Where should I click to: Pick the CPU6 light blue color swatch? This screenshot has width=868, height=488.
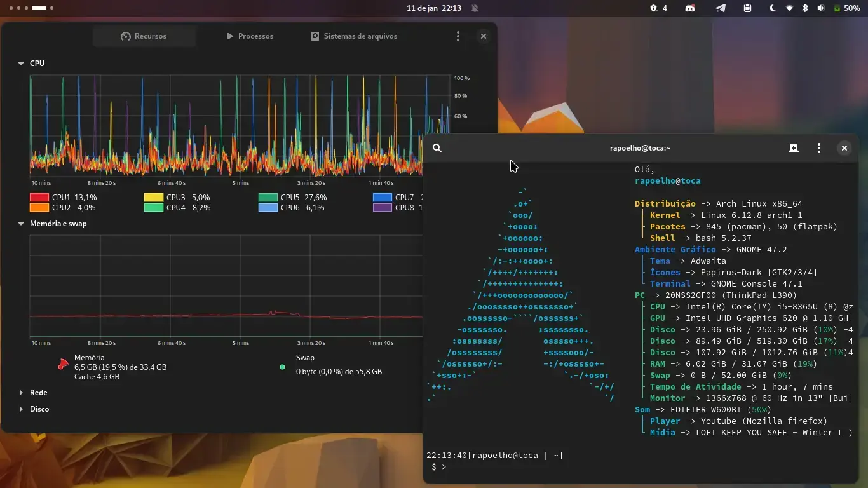pos(268,208)
